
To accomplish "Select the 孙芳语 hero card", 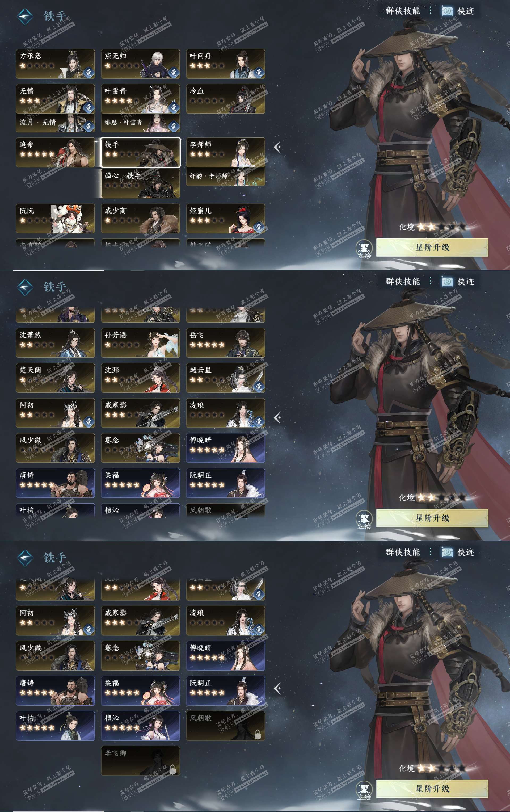I will (141, 343).
